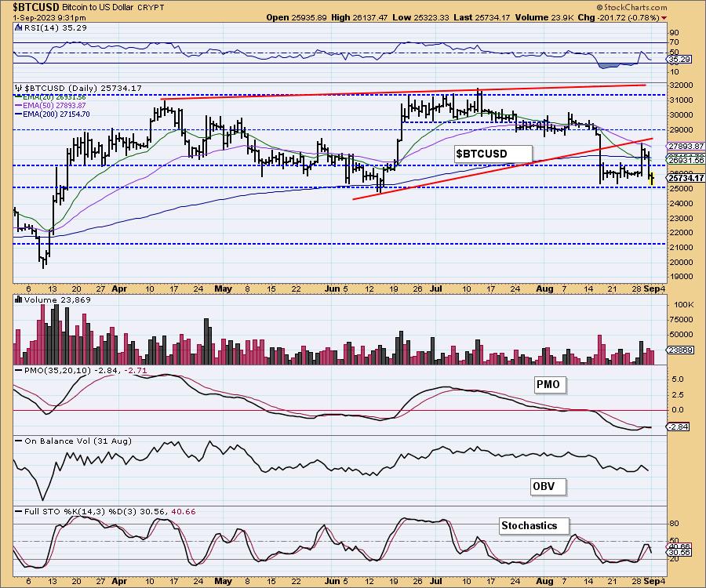This screenshot has width=706, height=588.
Task: Click the purple EMA(50) legend line marker
Action: click(19, 105)
